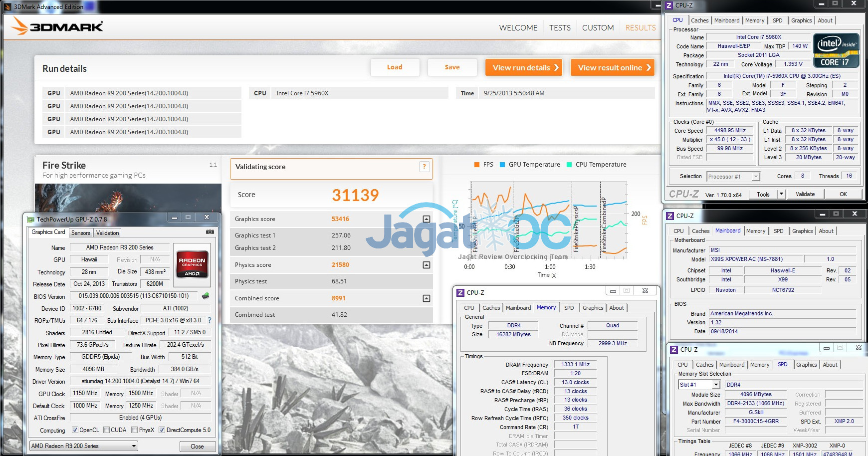The width and height of the screenshot is (868, 456).
Task: Toggle the OpenCL checkbox
Action: pyautogui.click(x=75, y=430)
